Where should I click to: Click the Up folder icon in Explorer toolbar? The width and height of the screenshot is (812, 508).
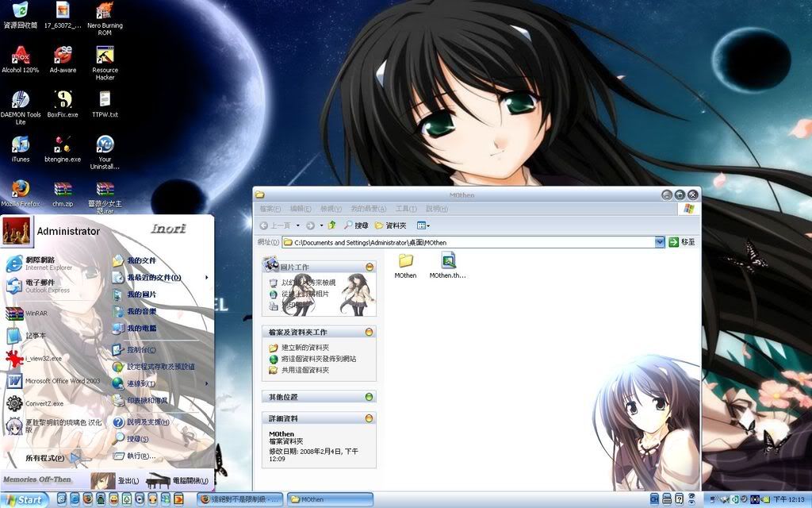click(332, 225)
